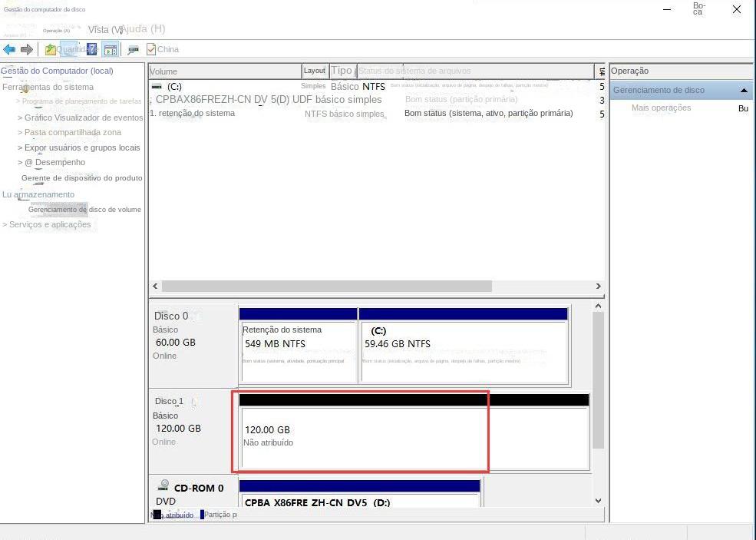
Task: Click the Up one level folder icon
Action: (x=50, y=49)
